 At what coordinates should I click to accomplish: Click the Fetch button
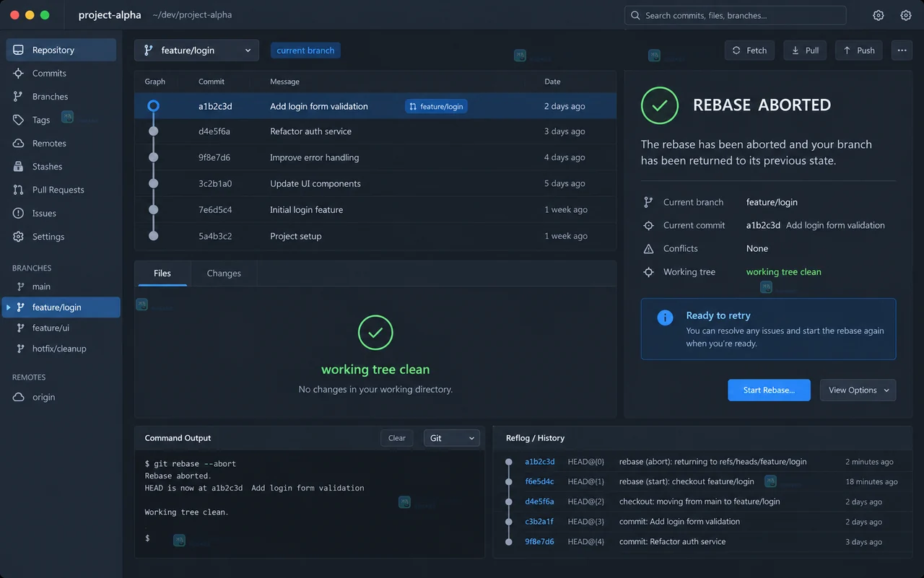click(x=749, y=51)
